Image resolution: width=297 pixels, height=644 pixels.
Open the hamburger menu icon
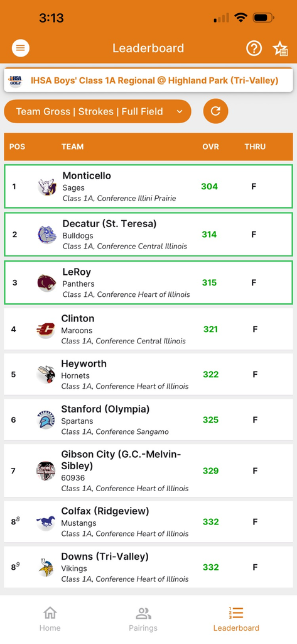[x=21, y=48]
